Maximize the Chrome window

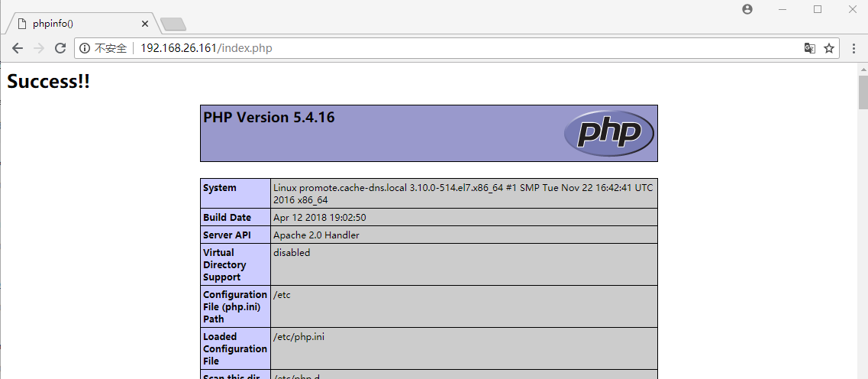[818, 9]
